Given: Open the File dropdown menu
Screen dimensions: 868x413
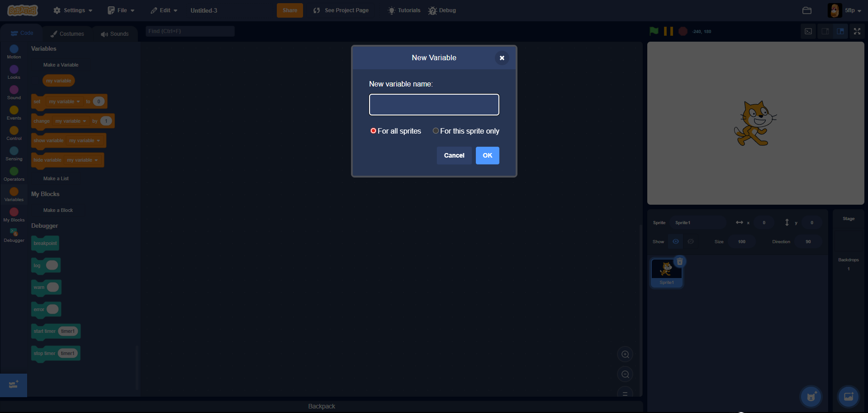Looking at the screenshot, I should click(121, 10).
